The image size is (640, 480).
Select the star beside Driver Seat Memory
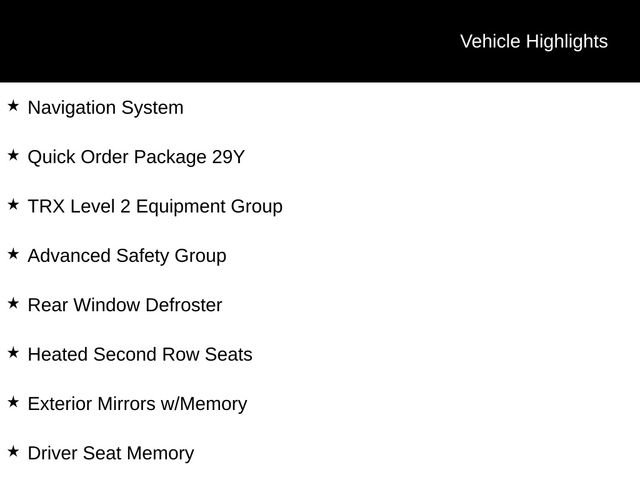click(x=13, y=451)
